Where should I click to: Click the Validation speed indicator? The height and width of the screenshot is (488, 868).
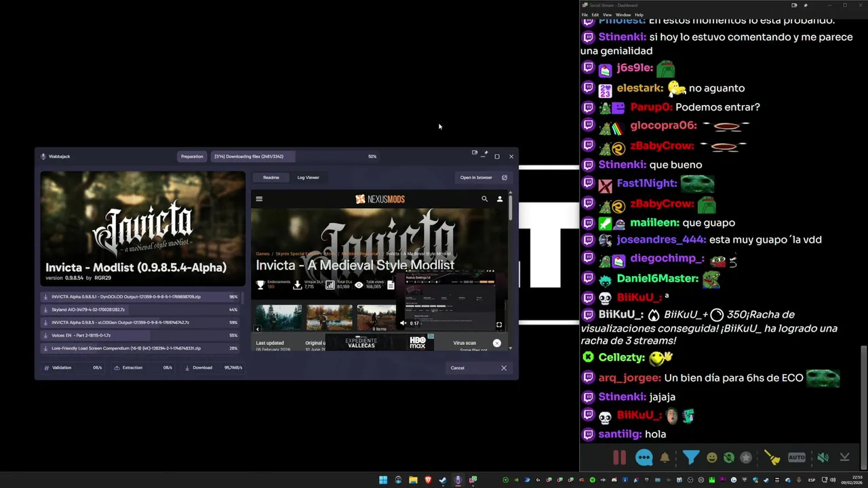coord(73,368)
